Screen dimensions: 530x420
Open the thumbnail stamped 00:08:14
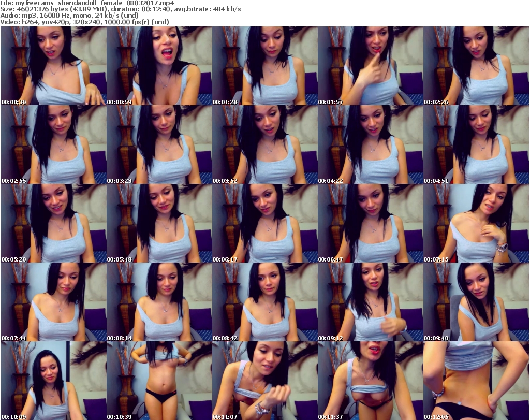[159, 302]
